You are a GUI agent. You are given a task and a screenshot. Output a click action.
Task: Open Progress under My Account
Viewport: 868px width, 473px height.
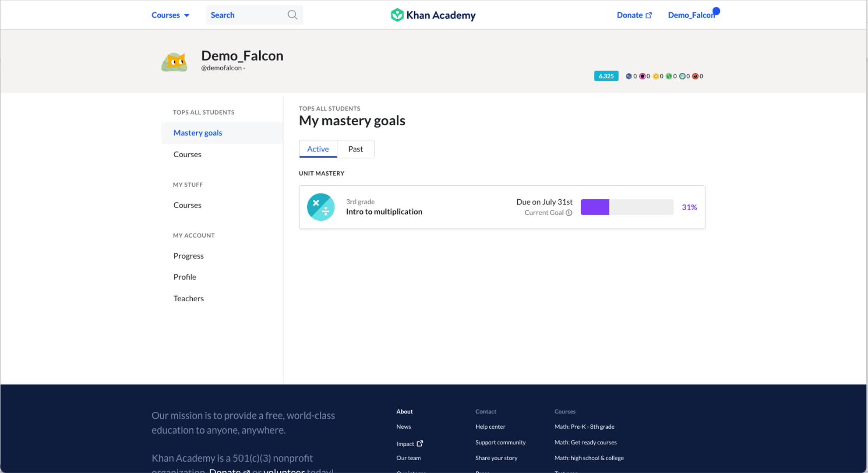coord(188,256)
